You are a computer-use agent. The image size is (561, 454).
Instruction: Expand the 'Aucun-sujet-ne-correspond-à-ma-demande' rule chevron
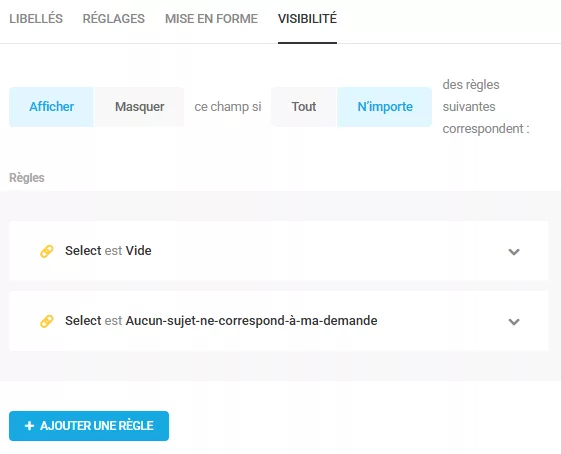point(514,322)
